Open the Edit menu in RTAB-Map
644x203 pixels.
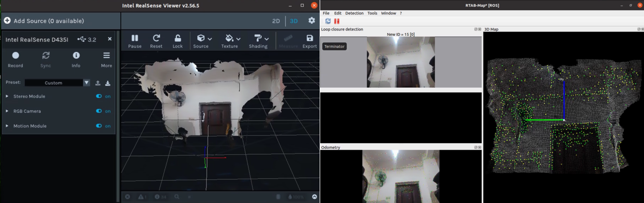[338, 13]
